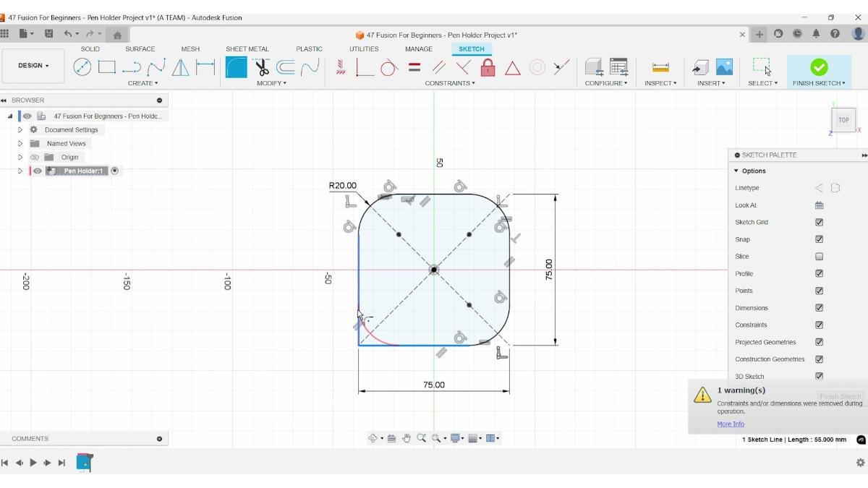Select the Circle sketch tool
The height and width of the screenshot is (488, 868).
[x=82, y=67]
